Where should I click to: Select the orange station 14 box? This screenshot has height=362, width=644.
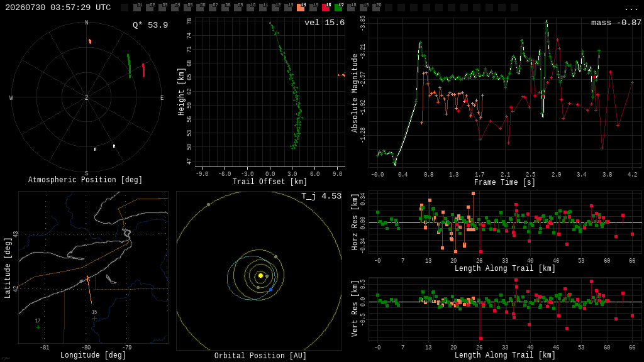click(x=301, y=7)
